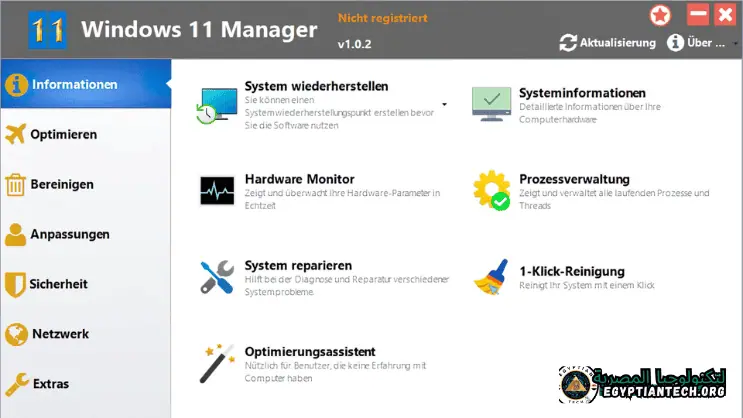743x418 pixels.
Task: Click the System reparieren tools icon
Action: (x=217, y=277)
